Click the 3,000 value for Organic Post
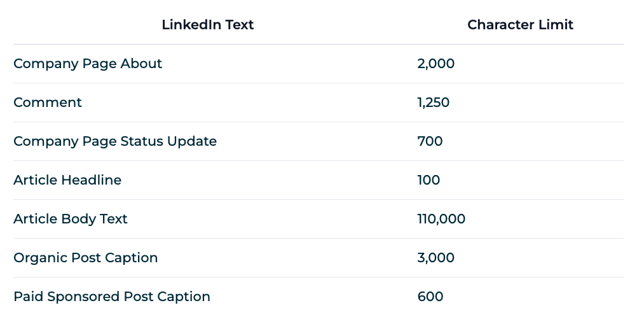Image resolution: width=644 pixels, height=324 pixels. pyautogui.click(x=435, y=258)
